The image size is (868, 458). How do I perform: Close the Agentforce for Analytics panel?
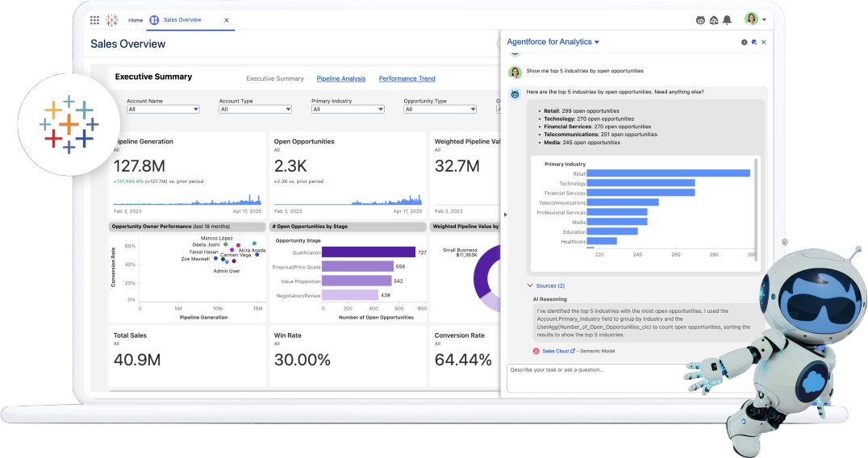pyautogui.click(x=764, y=42)
